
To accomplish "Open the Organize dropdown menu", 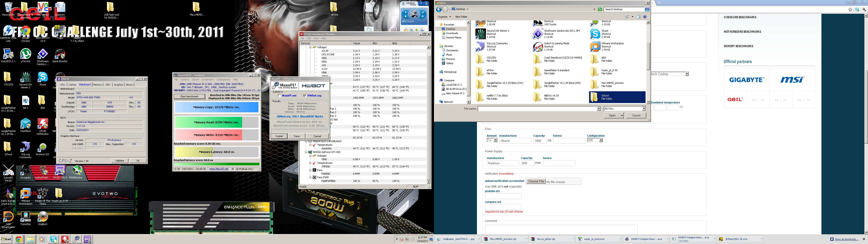I will [x=444, y=17].
